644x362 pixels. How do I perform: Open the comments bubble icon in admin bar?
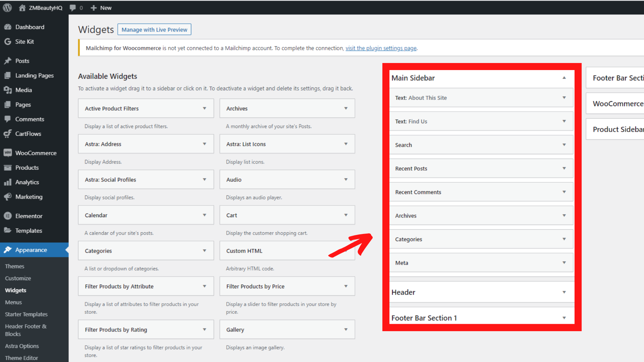(72, 8)
